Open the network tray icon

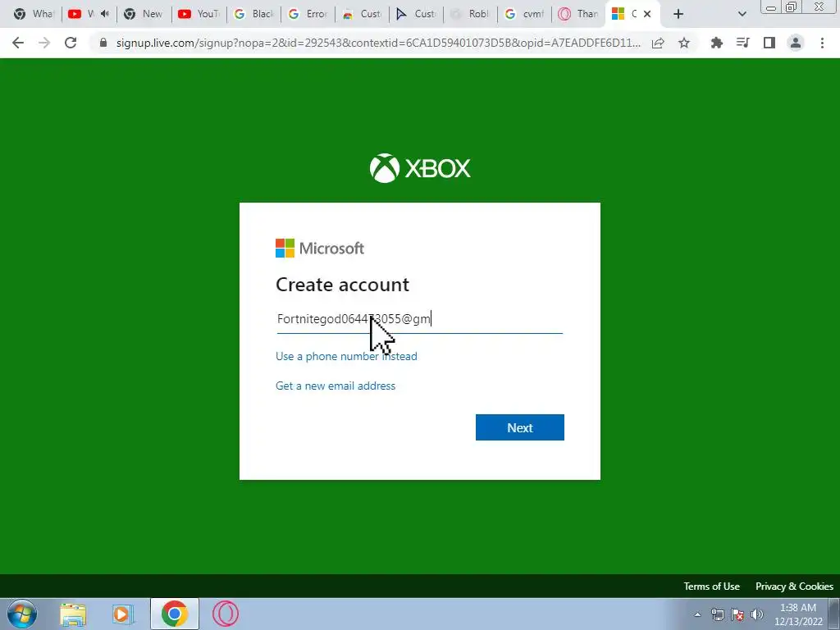(x=717, y=614)
